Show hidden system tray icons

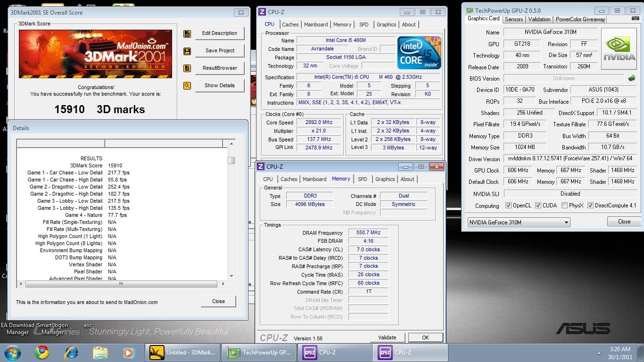pyautogui.click(x=599, y=353)
